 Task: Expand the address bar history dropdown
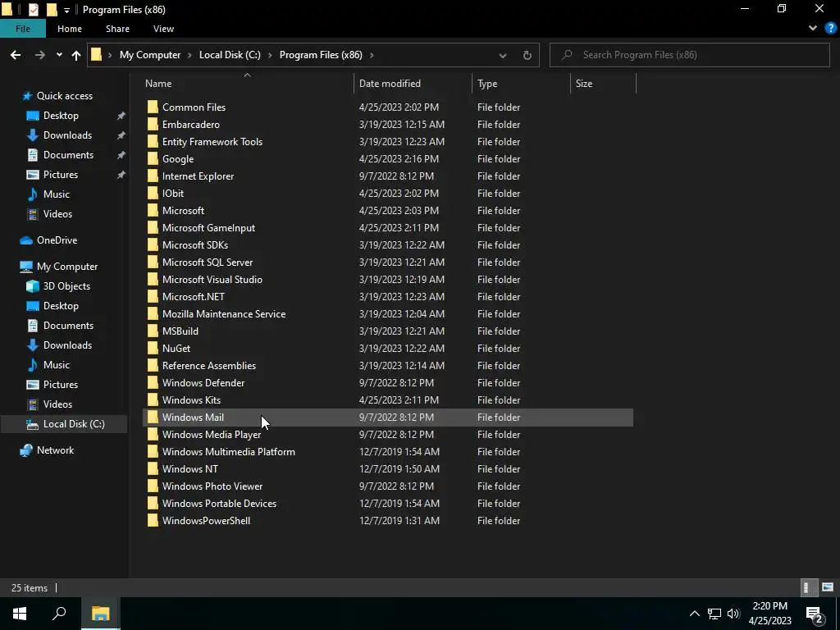click(x=503, y=55)
